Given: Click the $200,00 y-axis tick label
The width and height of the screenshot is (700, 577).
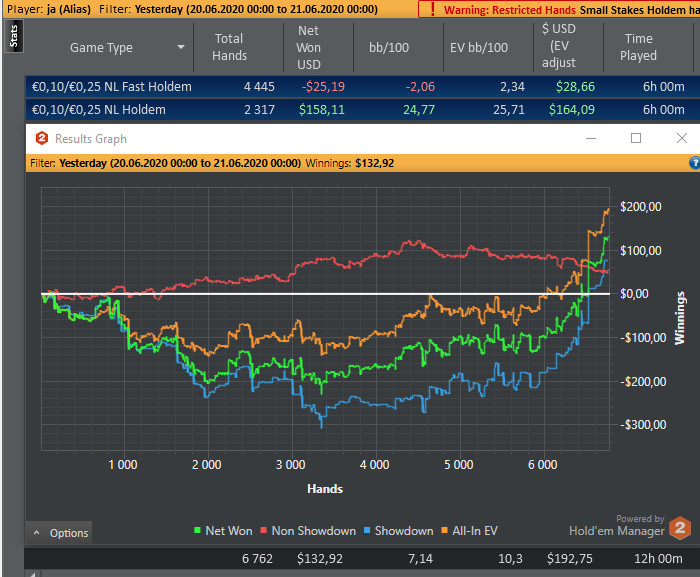Looking at the screenshot, I should (x=641, y=206).
